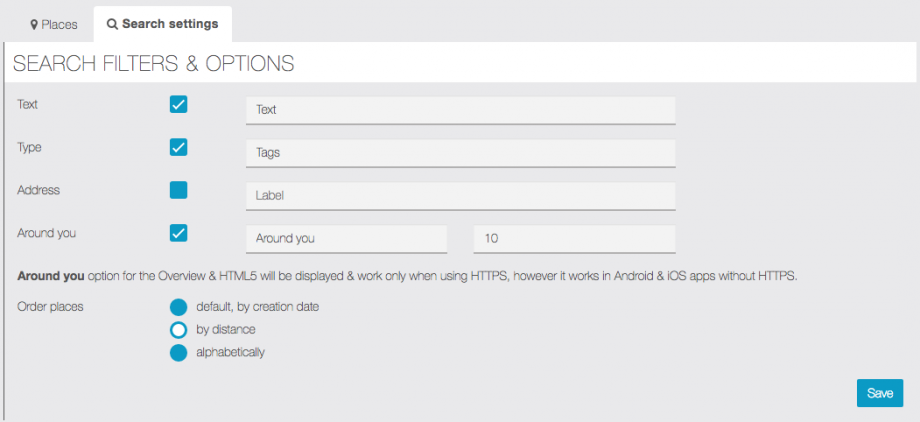The height and width of the screenshot is (422, 920).
Task: Click the Address Label input field
Action: [x=460, y=196]
